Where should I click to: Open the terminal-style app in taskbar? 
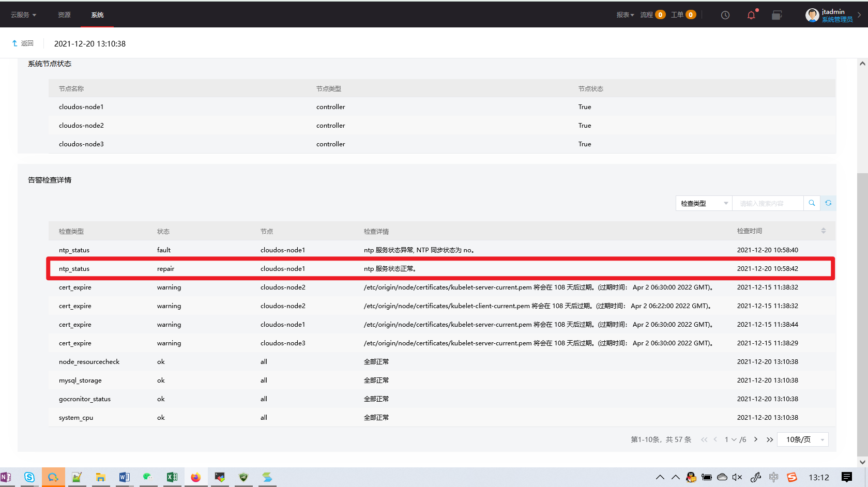click(220, 477)
